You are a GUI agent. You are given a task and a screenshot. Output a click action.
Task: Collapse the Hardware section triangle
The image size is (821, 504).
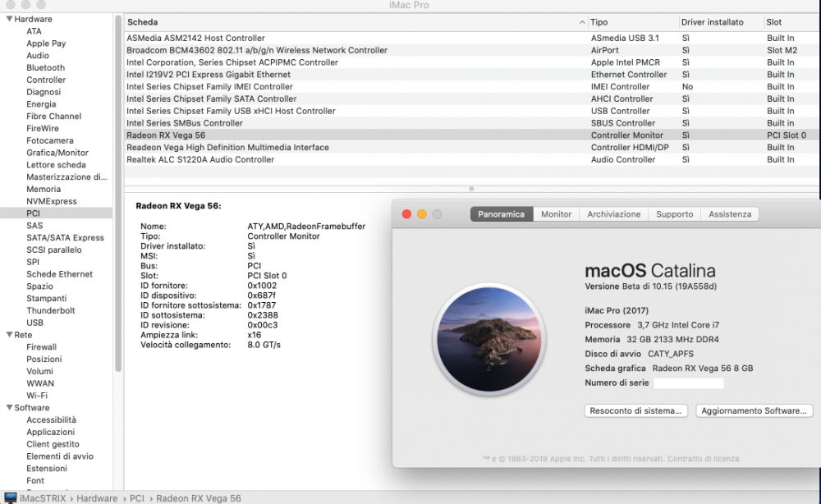[x=9, y=19]
